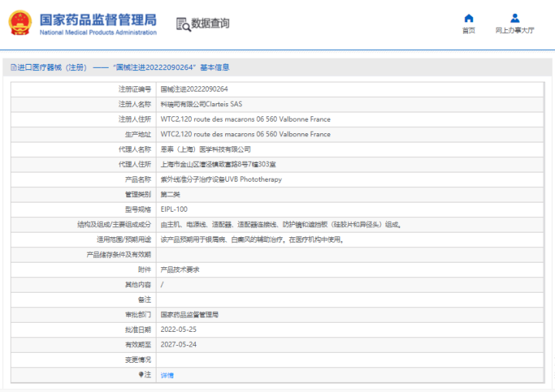555x392 pixels.
Task: Open the 数据查询 search icon
Action: [x=183, y=25]
